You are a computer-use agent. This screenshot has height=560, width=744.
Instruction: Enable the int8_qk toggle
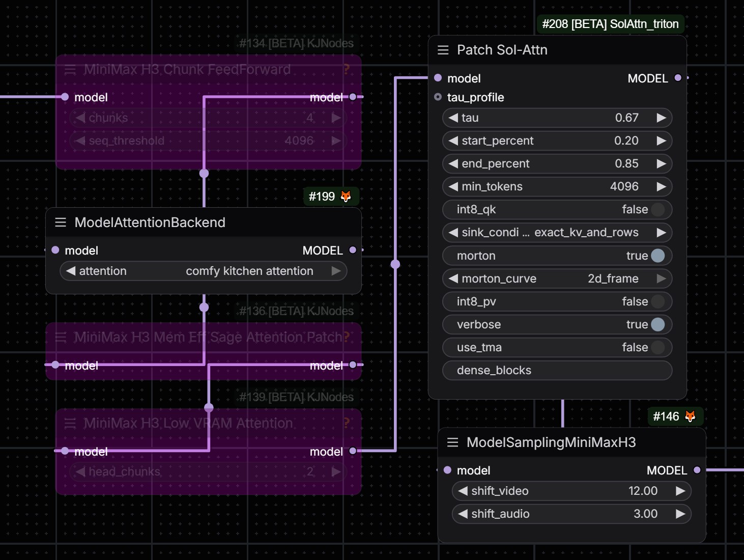point(658,210)
